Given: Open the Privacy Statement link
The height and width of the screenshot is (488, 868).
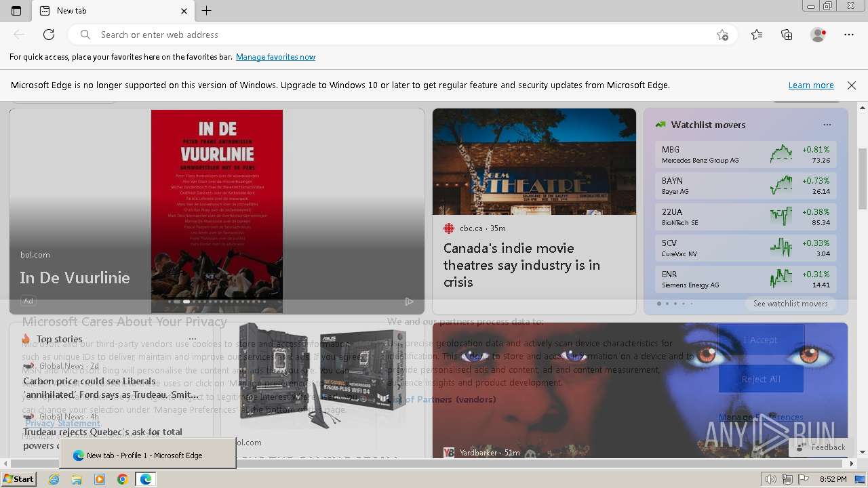Looking at the screenshot, I should [62, 424].
